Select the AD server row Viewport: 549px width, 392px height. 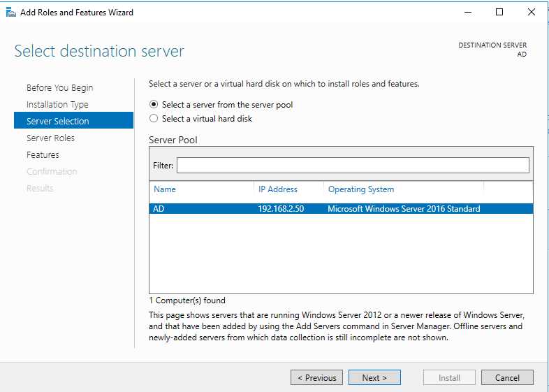coord(341,209)
